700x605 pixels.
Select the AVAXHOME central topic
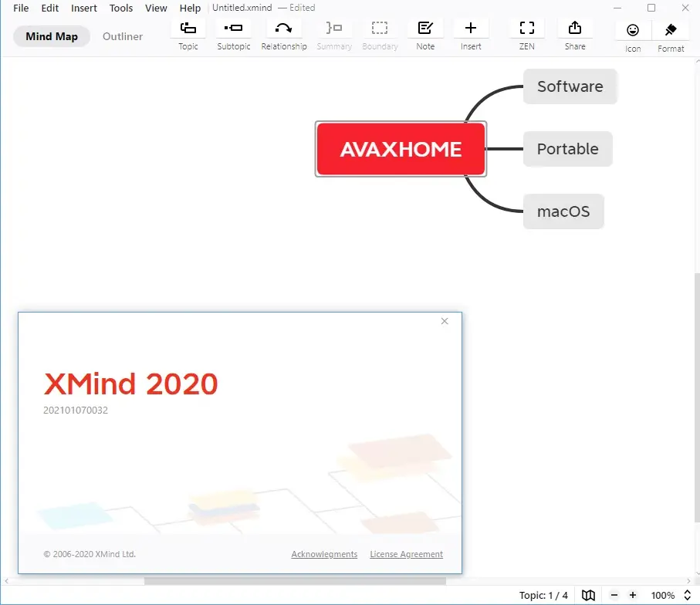(401, 149)
